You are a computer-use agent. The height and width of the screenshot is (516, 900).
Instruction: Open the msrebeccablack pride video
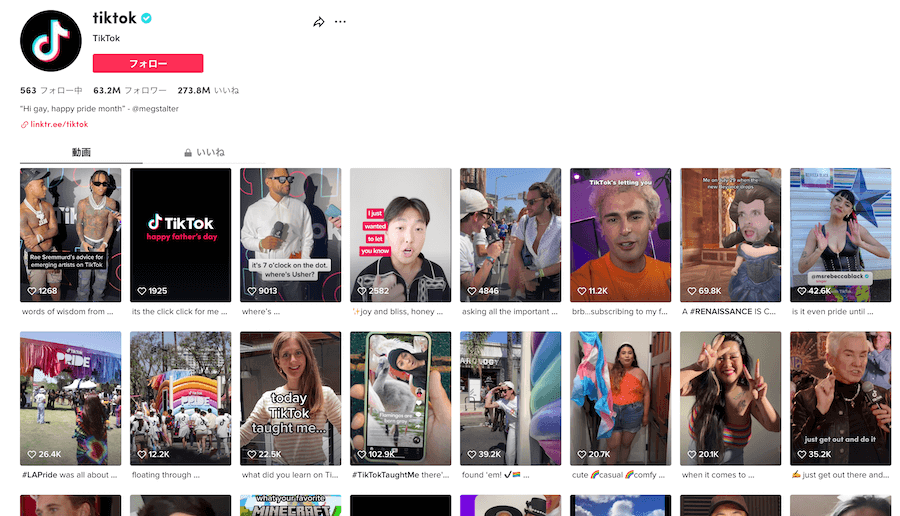pos(840,235)
